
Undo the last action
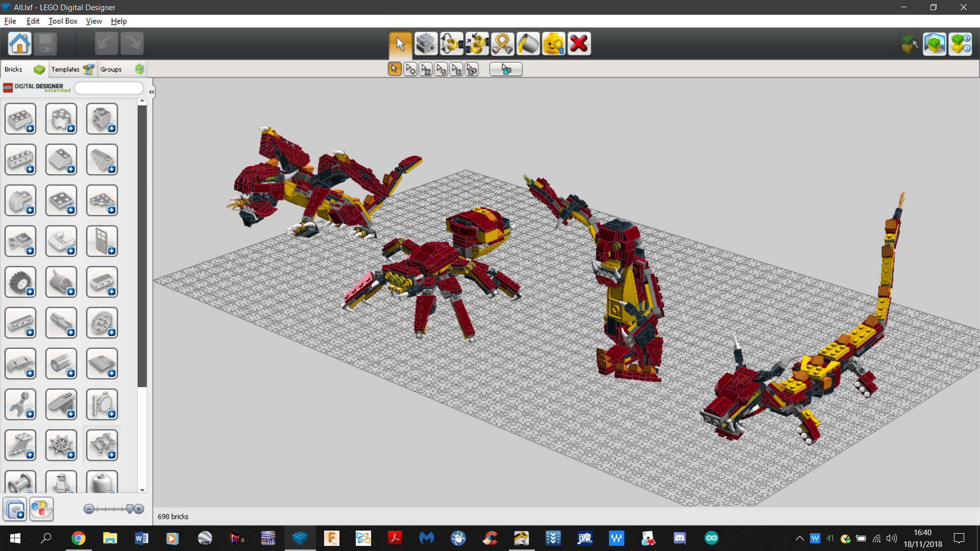[x=106, y=44]
